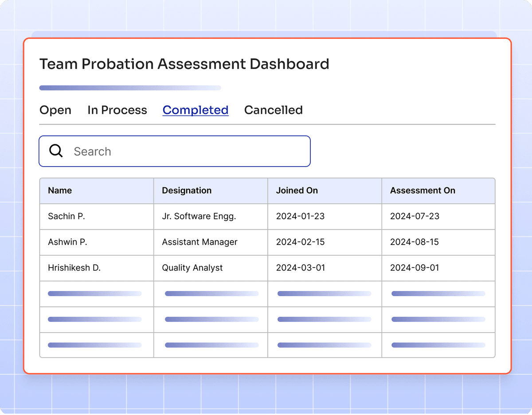Select the Ashwin P. name cell
Screen dimensions: 532x415
97,242
